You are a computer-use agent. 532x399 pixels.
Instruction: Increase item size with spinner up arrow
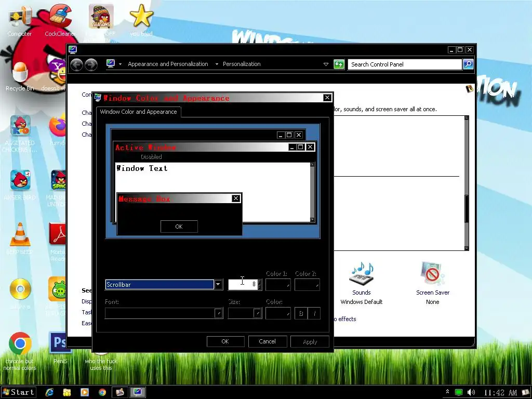pyautogui.click(x=260, y=282)
